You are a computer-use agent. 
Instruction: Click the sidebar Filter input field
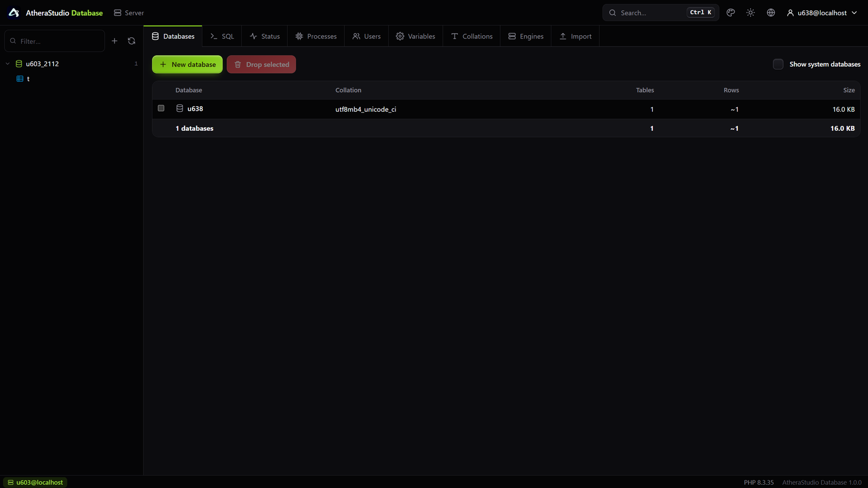(55, 41)
